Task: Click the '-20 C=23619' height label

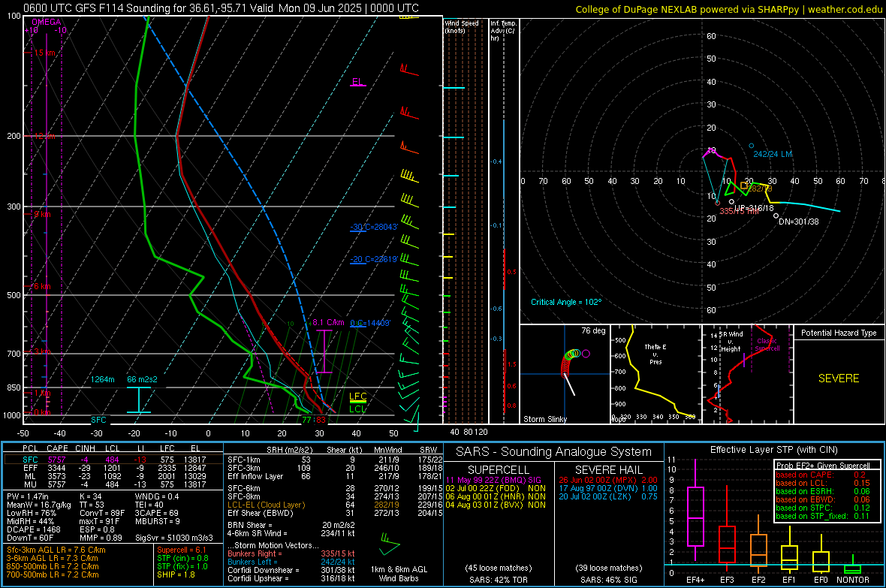Action: (374, 260)
